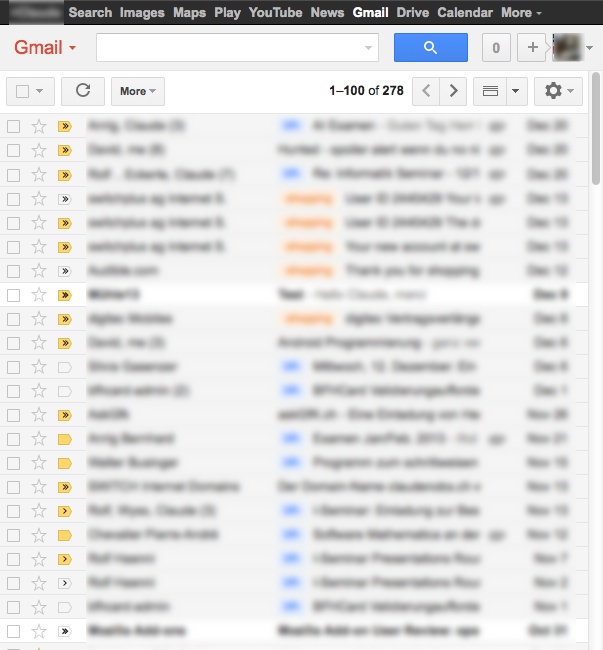Go to the older page arrow
Screen dimensions: 603x650
point(453,91)
